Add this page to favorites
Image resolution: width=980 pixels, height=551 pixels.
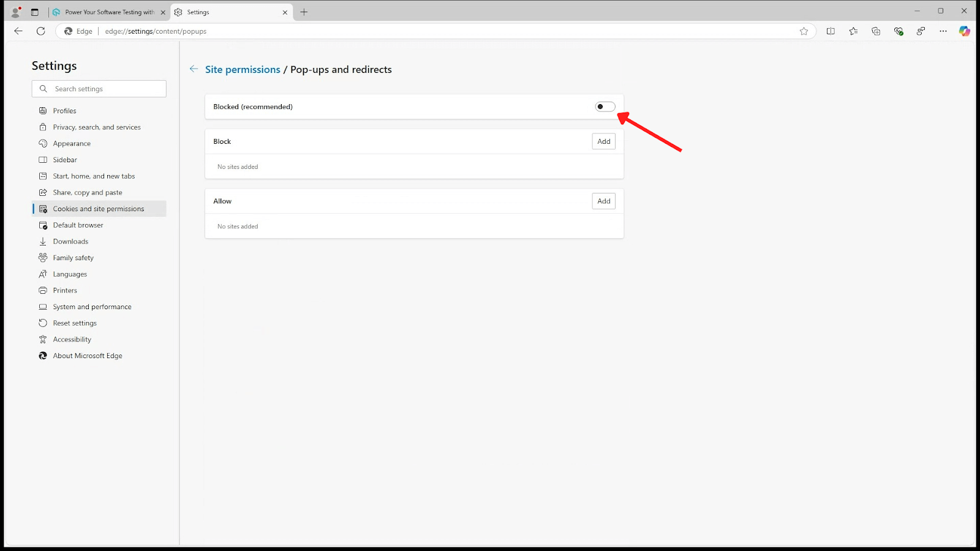pyautogui.click(x=804, y=31)
